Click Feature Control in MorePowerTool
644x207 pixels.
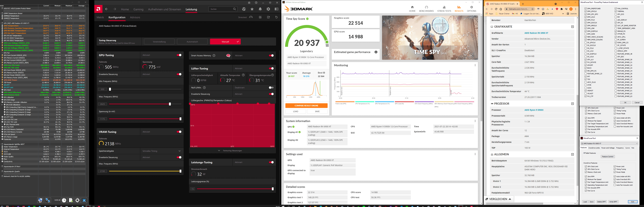click(x=607, y=157)
